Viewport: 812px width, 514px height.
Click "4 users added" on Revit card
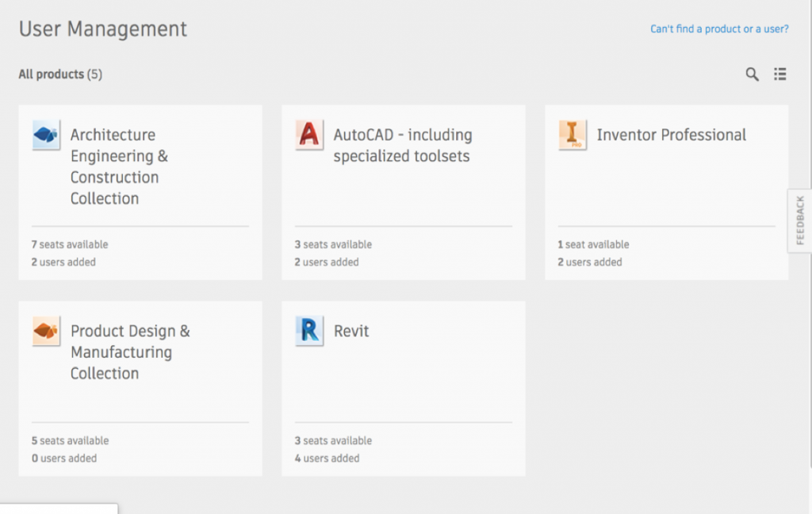(327, 458)
